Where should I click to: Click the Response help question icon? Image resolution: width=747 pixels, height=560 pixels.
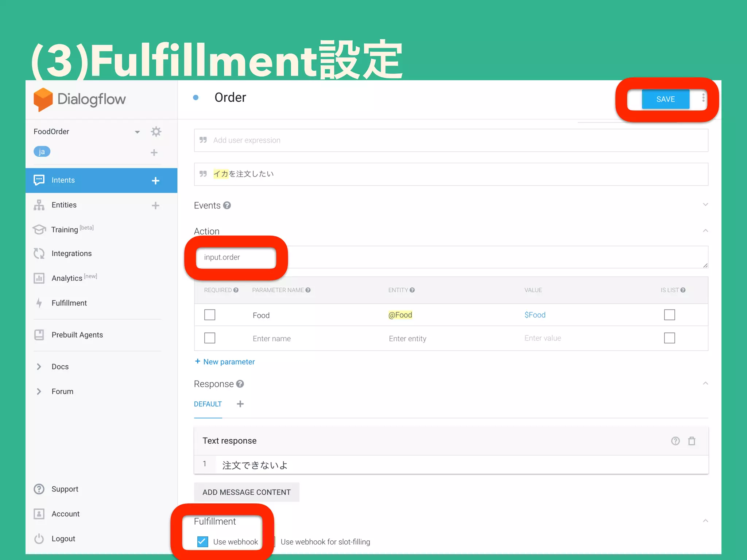pos(240,384)
